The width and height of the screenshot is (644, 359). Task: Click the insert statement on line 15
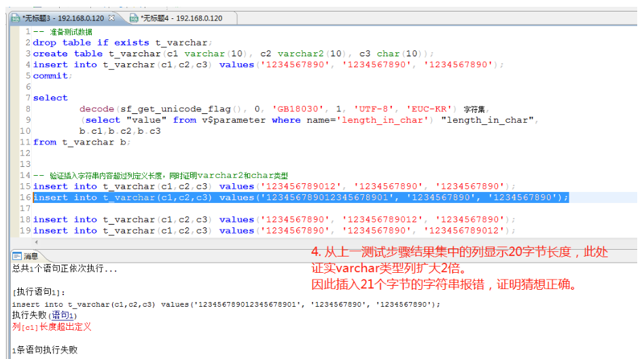[x=274, y=187]
